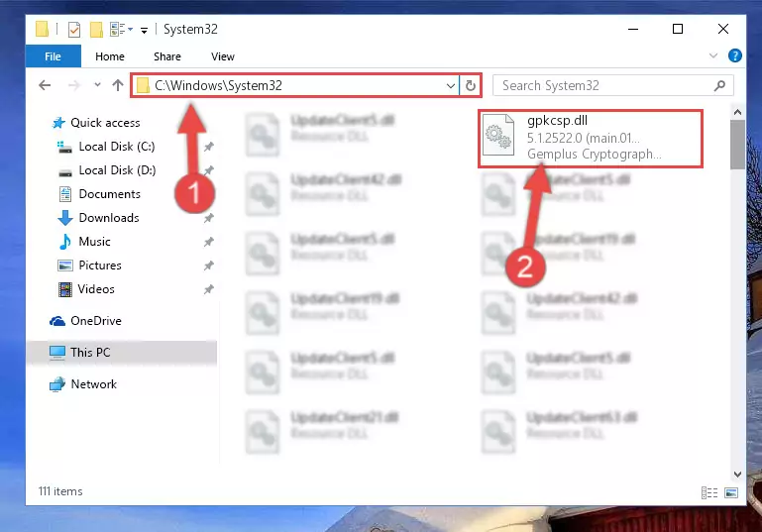Click the Properties quick access toolbar icon
The width and height of the screenshot is (762, 532).
tap(74, 30)
